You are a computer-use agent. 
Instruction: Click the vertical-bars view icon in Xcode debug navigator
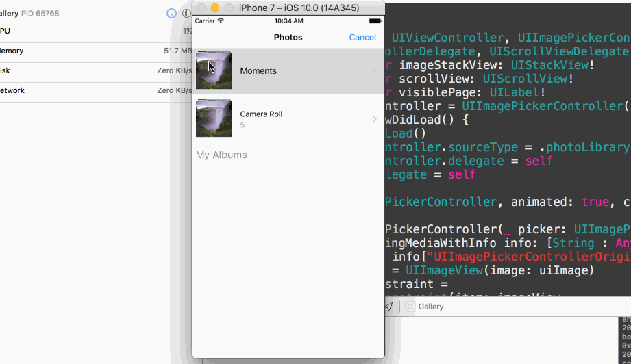point(186,13)
